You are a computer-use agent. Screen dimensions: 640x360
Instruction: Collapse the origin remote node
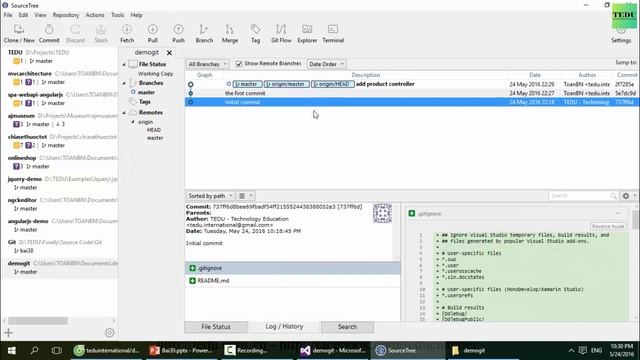(x=133, y=122)
